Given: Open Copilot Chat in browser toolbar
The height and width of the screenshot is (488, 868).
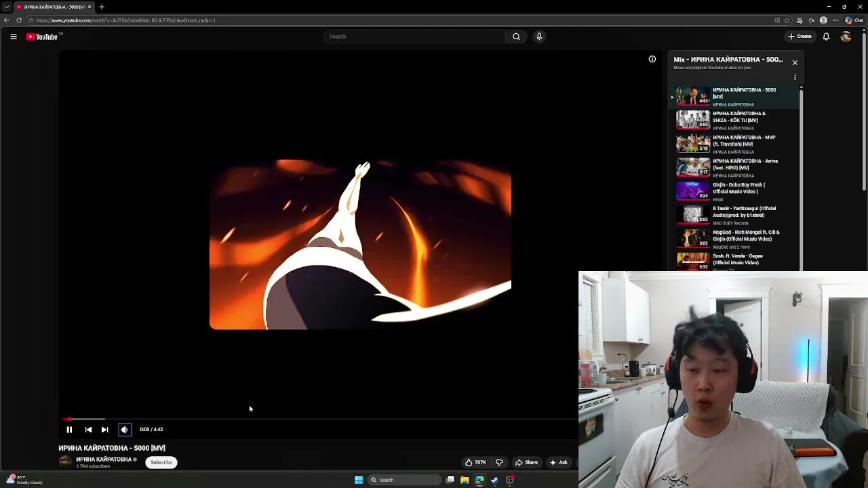Looking at the screenshot, I should [854, 20].
